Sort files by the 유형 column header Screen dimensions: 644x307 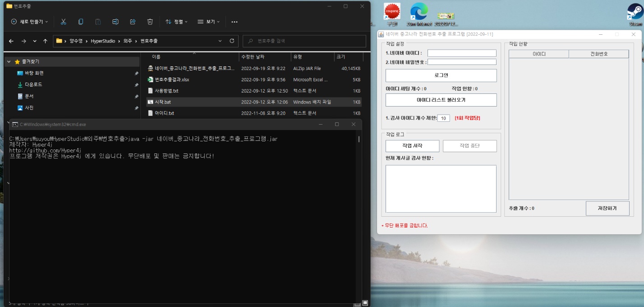tap(312, 57)
